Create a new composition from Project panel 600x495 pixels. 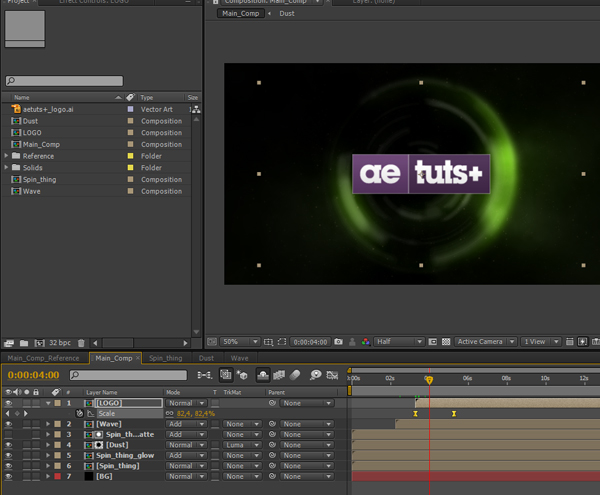pos(39,343)
